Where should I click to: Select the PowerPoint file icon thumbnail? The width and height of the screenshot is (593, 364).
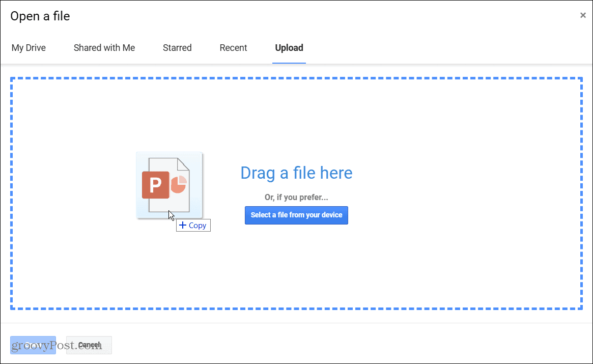click(169, 185)
